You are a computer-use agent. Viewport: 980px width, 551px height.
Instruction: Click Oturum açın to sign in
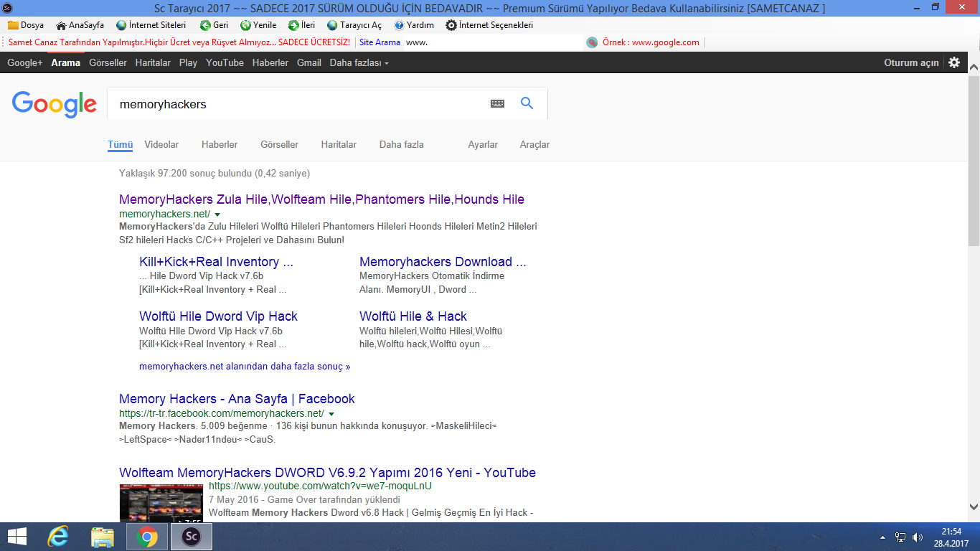911,63
